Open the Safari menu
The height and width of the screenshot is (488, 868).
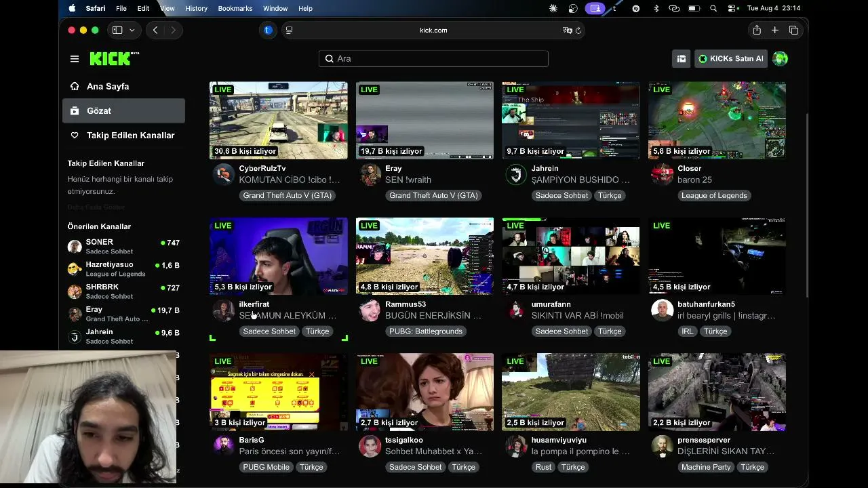coord(96,8)
